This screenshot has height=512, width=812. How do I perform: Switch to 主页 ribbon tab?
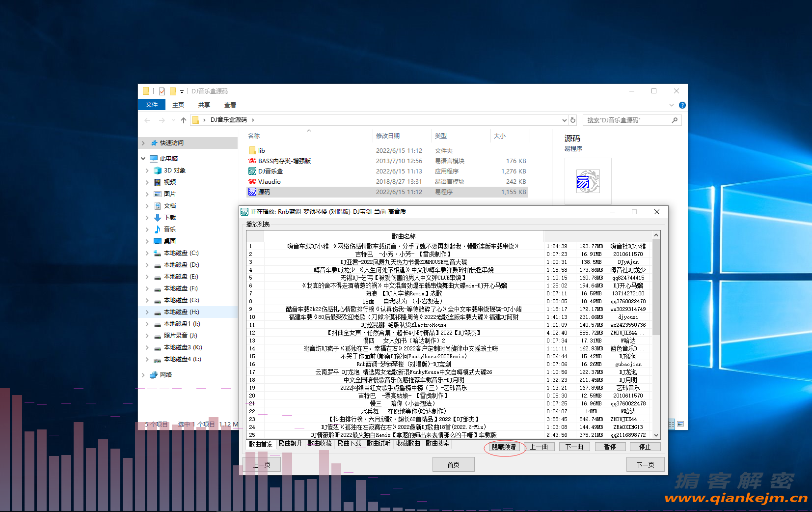click(178, 105)
